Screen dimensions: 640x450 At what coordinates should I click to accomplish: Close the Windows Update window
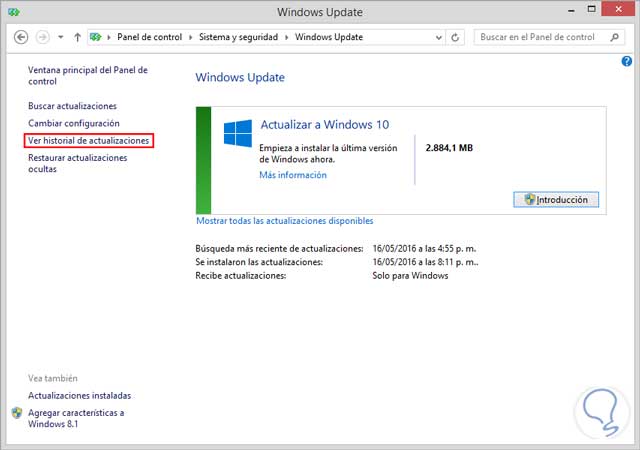tap(618, 9)
